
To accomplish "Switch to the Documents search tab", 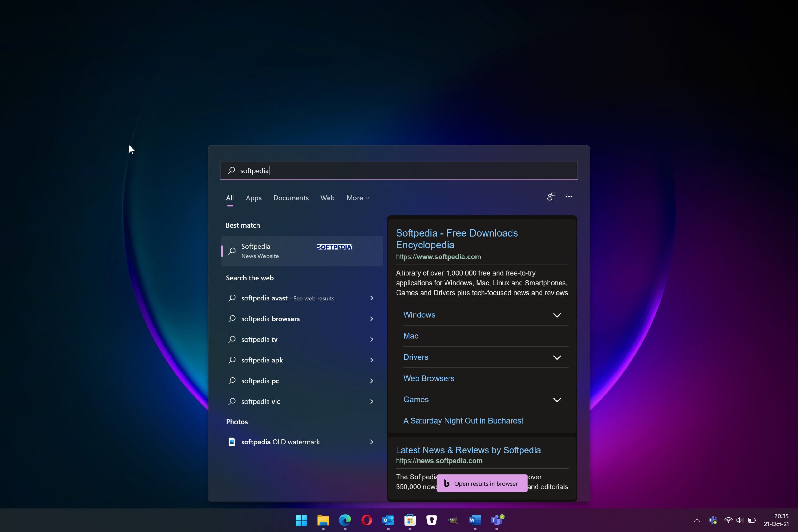I will pyautogui.click(x=291, y=198).
